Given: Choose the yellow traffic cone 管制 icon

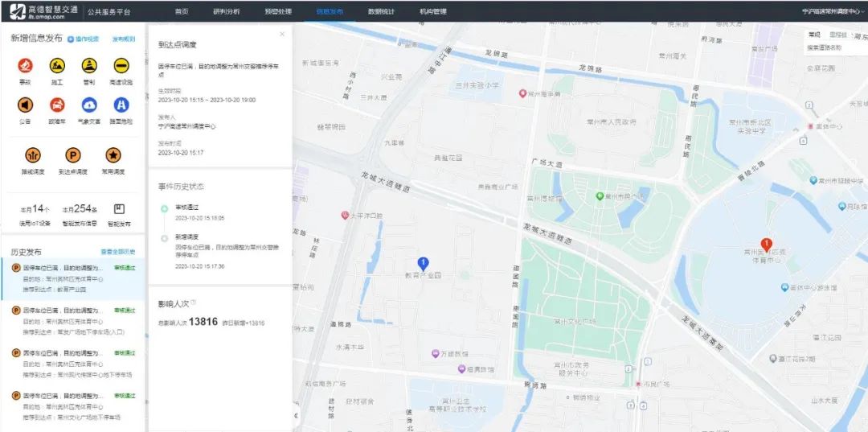Looking at the screenshot, I should pos(89,66).
